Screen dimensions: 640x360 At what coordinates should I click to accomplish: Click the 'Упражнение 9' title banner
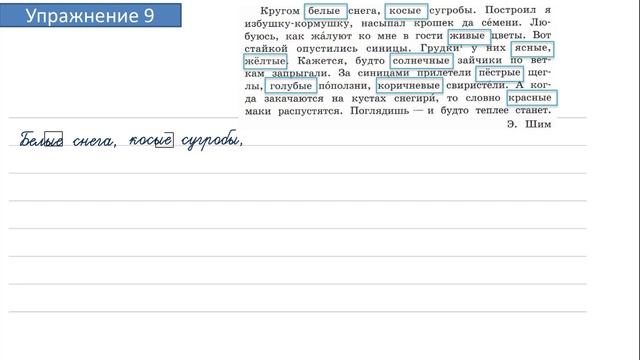coord(90,15)
